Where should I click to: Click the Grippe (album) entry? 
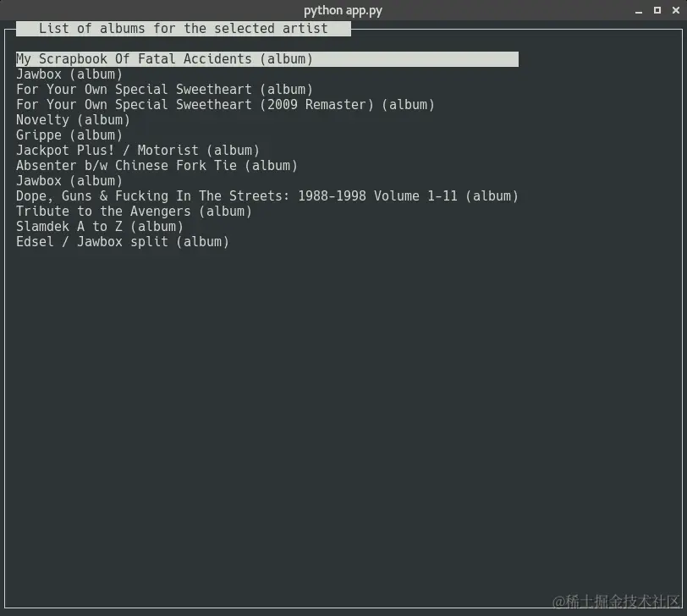point(69,135)
